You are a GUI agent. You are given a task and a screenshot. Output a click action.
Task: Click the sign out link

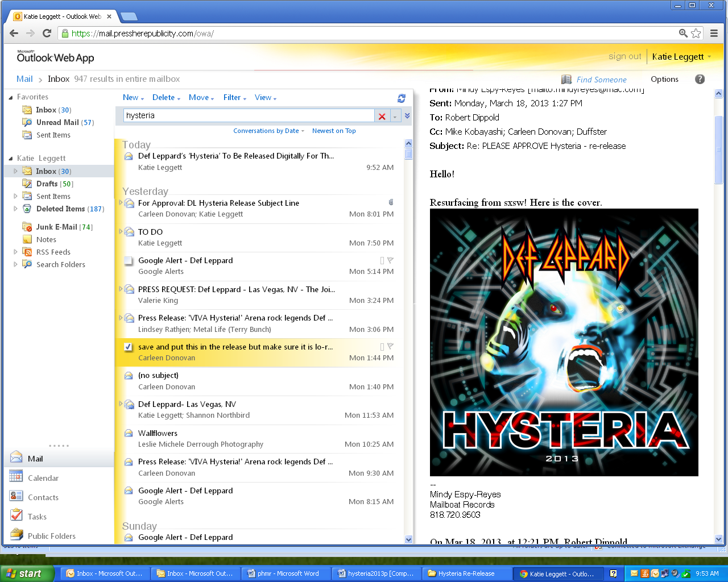pos(624,56)
